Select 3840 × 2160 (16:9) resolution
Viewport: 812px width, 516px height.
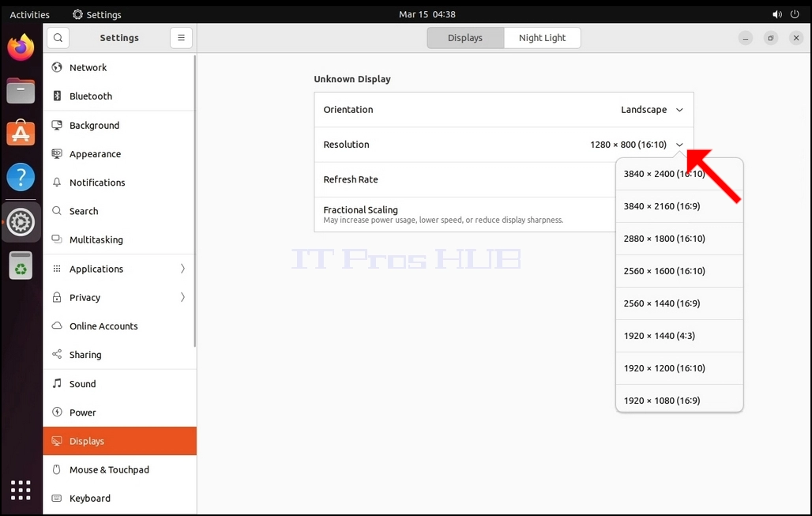click(x=679, y=206)
